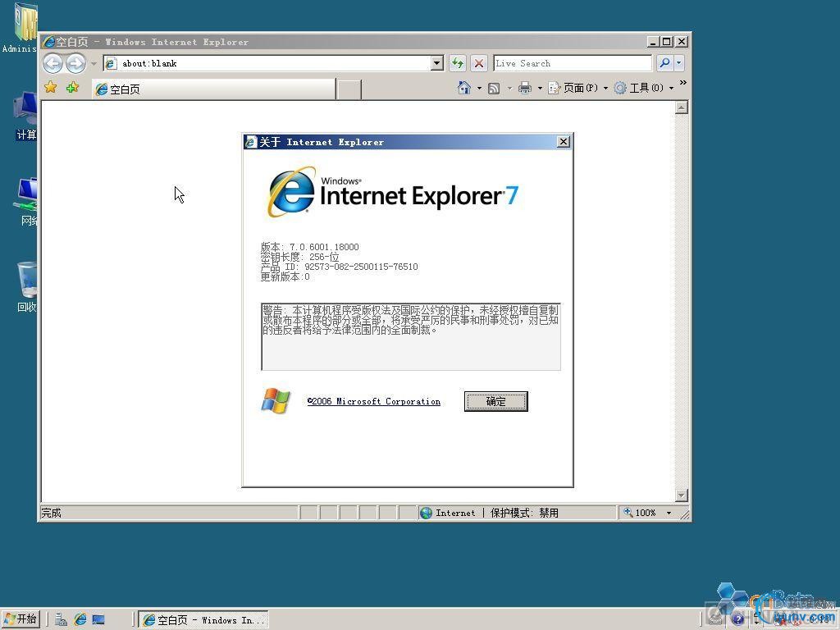The height and width of the screenshot is (630, 840).
Task: Click the green Refresh arrows icon
Action: coord(457,63)
